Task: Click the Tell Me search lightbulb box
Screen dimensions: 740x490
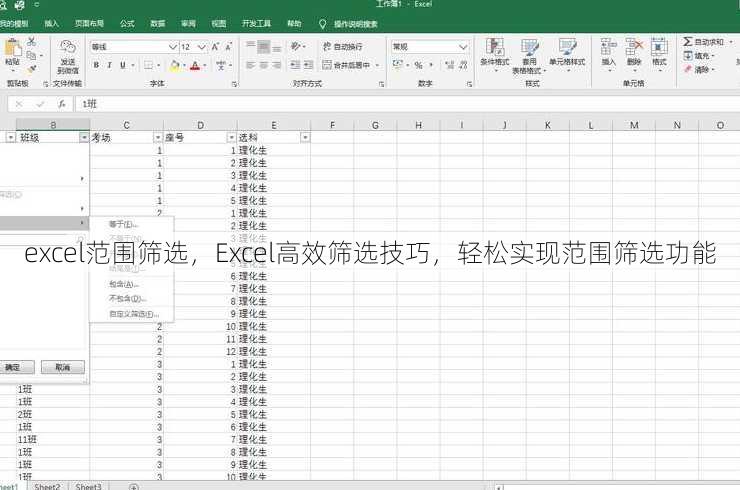Action: tap(349, 24)
